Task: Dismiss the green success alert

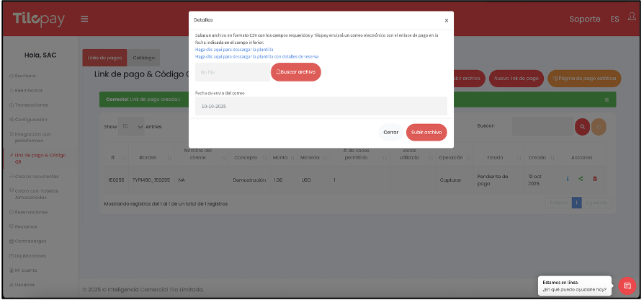Action: click(x=606, y=99)
